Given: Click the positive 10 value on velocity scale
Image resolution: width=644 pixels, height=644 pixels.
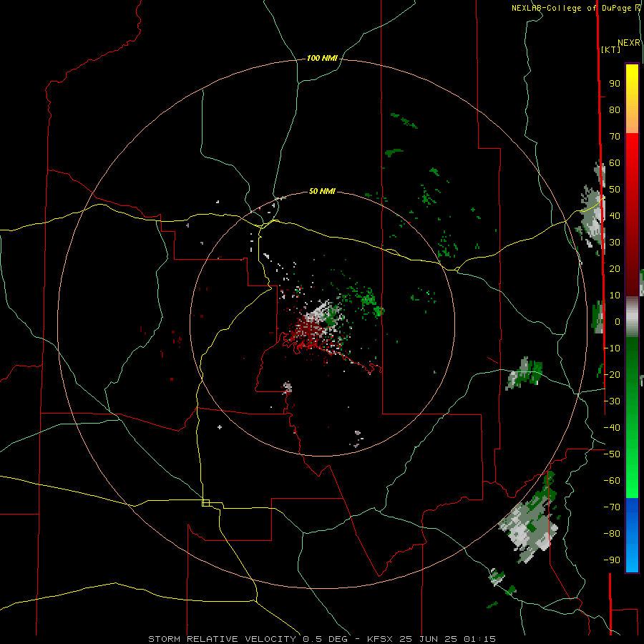Looking at the screenshot, I should (x=615, y=296).
